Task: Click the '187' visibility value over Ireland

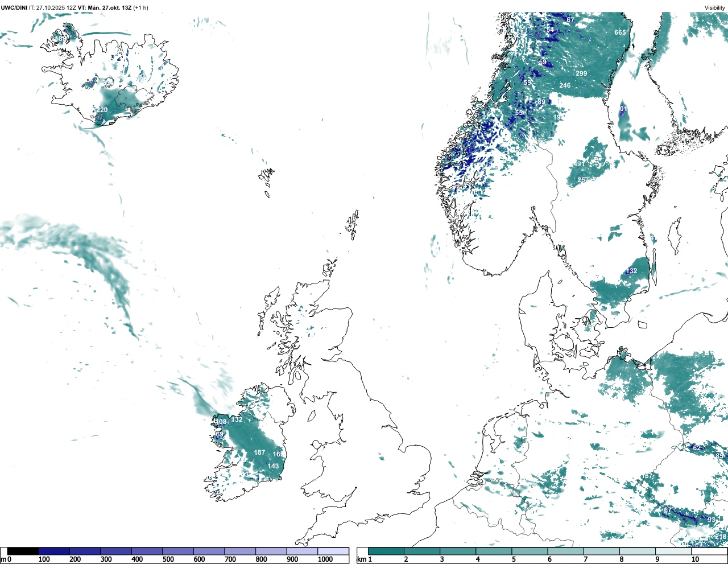Action: pyautogui.click(x=259, y=452)
